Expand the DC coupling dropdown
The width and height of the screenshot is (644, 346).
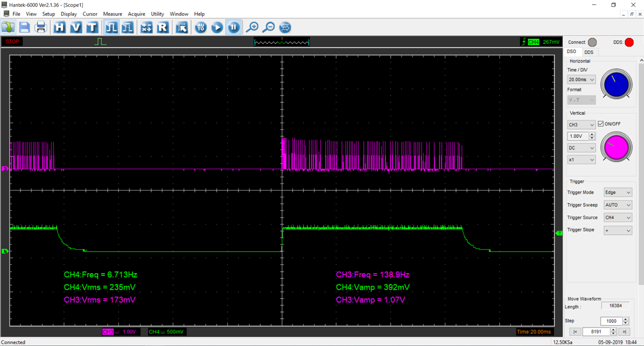point(581,148)
